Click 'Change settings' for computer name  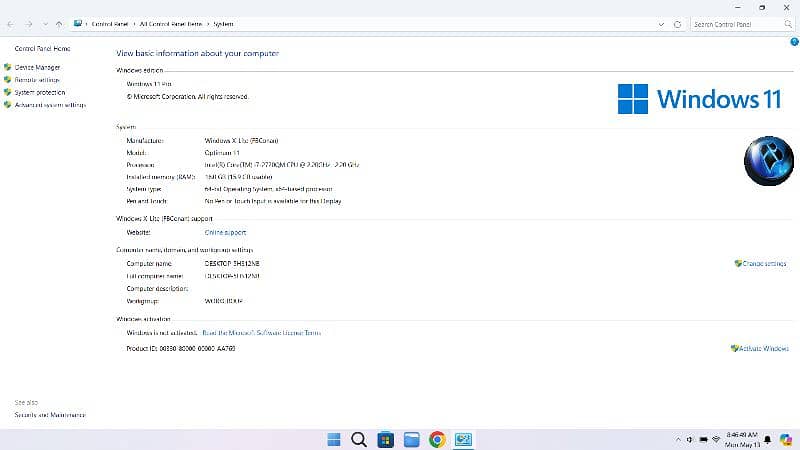tap(765, 263)
